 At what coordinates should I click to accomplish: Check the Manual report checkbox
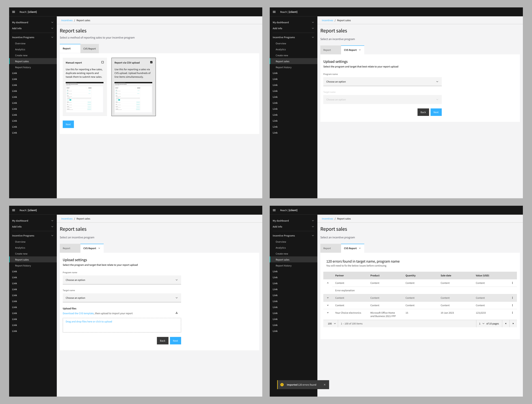pyautogui.click(x=102, y=62)
